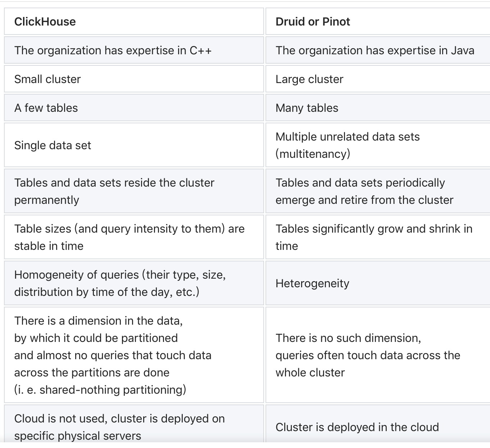Click the 'A few tables' cell
The image size is (490, 448).
(x=46, y=108)
